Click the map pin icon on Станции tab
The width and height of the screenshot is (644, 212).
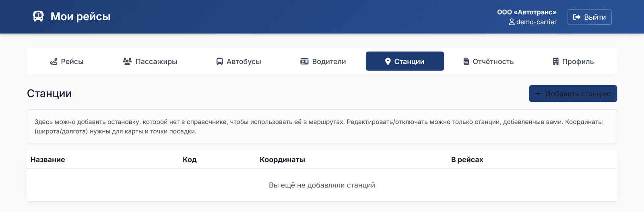[x=388, y=61]
